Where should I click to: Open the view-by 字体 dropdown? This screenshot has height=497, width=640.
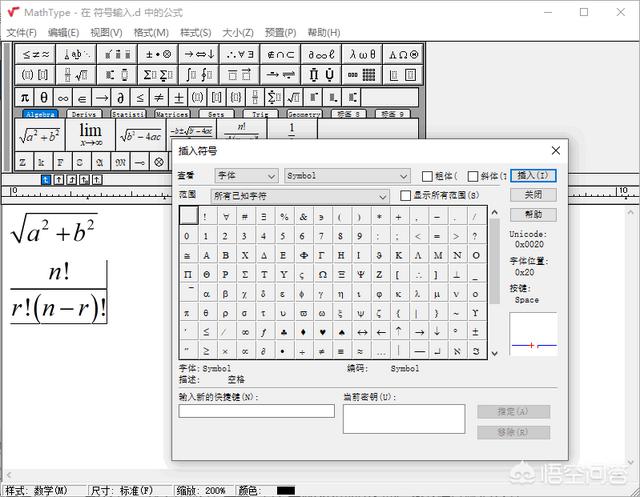(x=247, y=176)
